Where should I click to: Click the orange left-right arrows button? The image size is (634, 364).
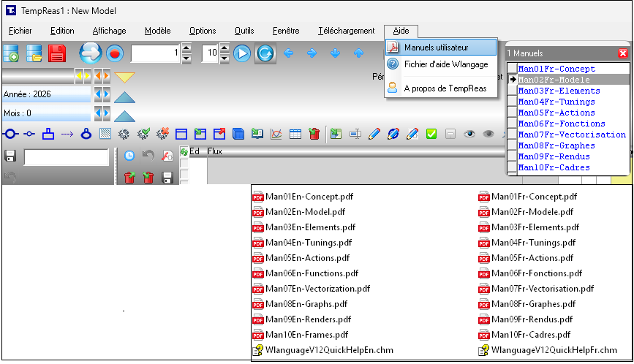coord(102,75)
